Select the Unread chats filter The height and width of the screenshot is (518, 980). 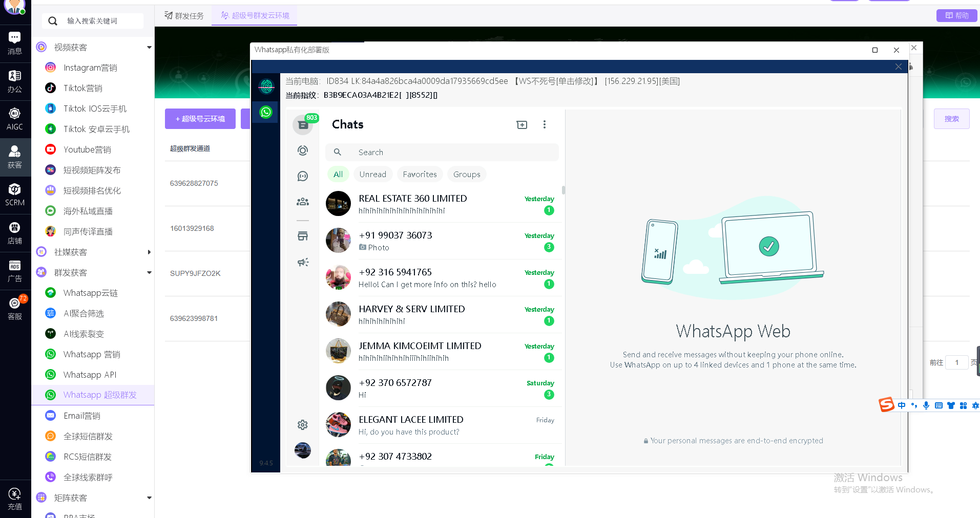tap(373, 175)
